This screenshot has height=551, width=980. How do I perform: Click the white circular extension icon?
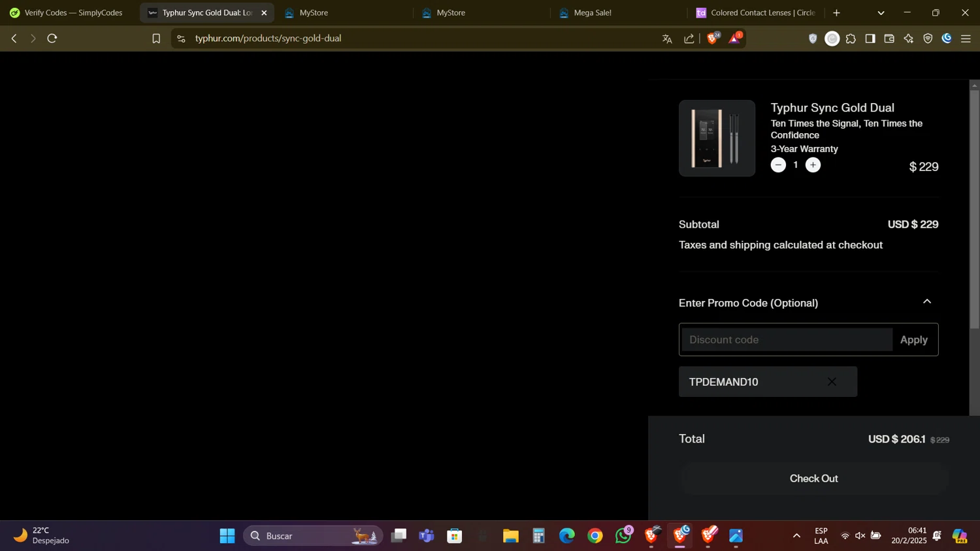tap(832, 39)
